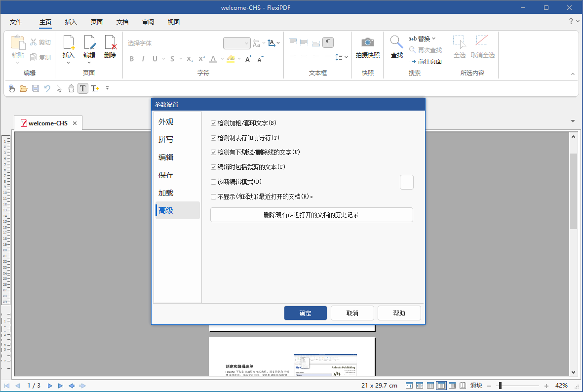
Task: Collapse the ribbon with the chevron
Action: point(573,75)
